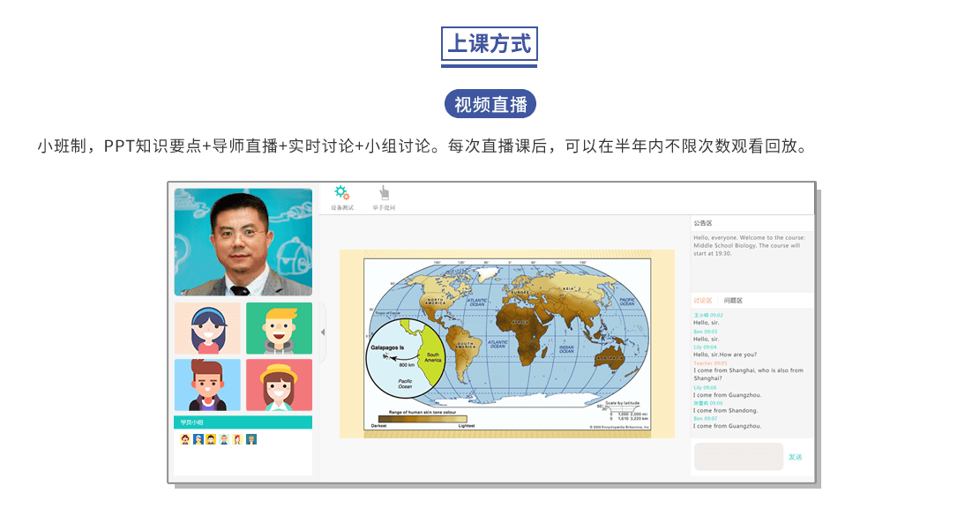Click the 公告区 announcement header
The width and height of the screenshot is (980, 508).
702,223
